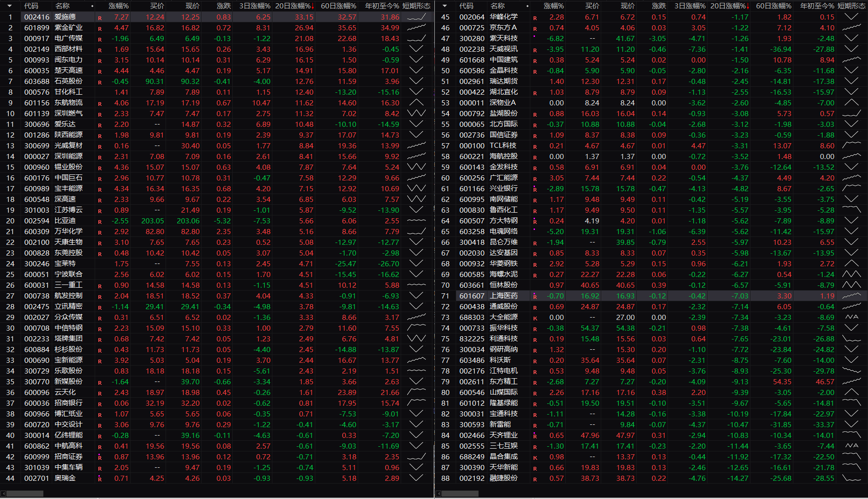Select stock name 中国巨石

tap(69, 178)
